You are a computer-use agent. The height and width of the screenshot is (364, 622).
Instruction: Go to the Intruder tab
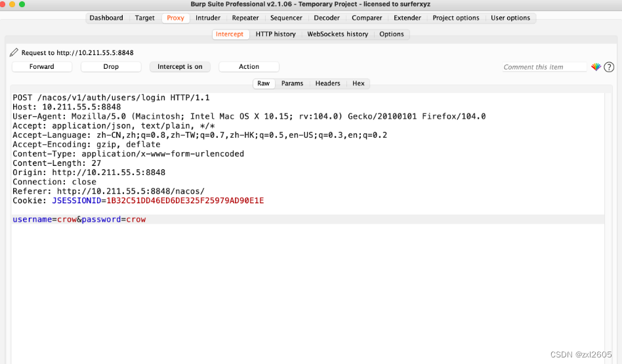coord(208,18)
